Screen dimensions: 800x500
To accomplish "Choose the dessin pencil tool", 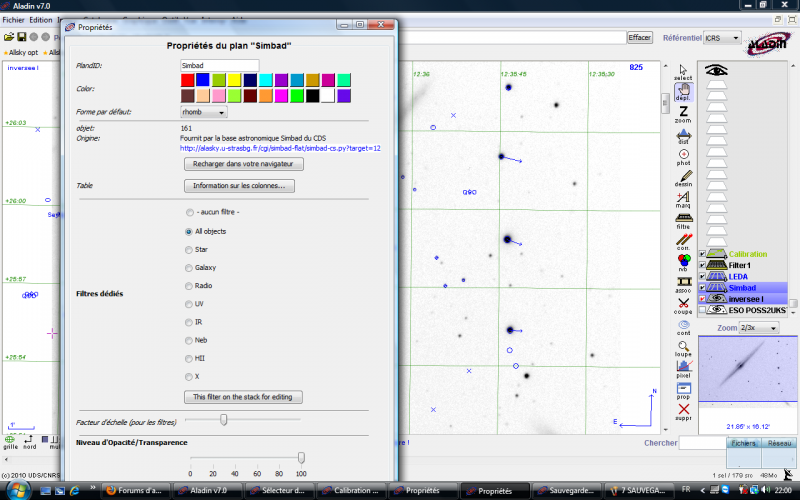I will coord(683,178).
